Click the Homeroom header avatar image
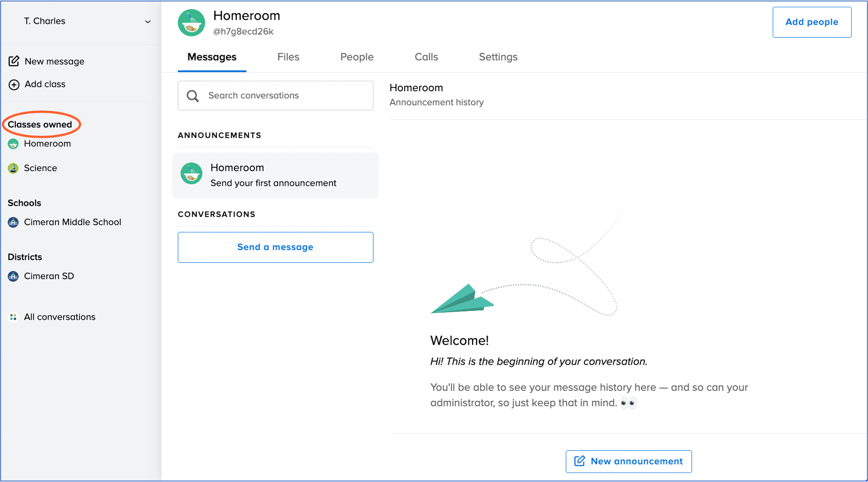 point(191,23)
